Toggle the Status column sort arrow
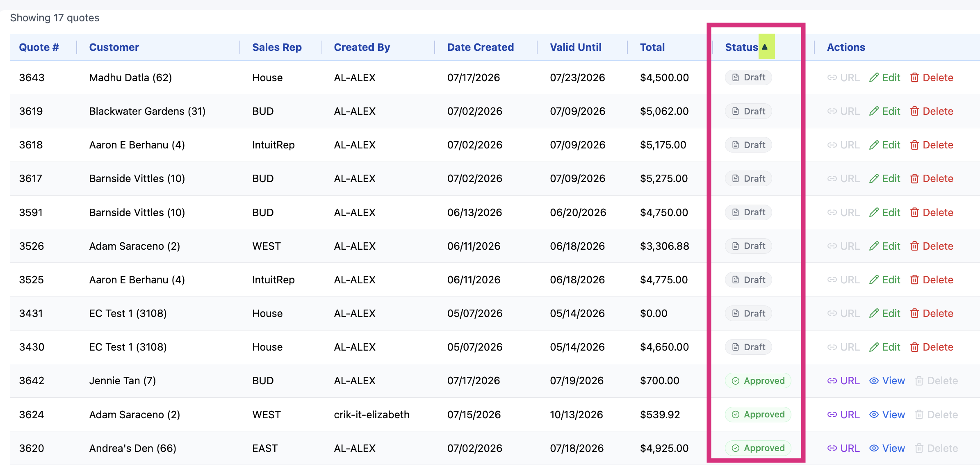Screen dimensions: 980x465 click(x=765, y=47)
